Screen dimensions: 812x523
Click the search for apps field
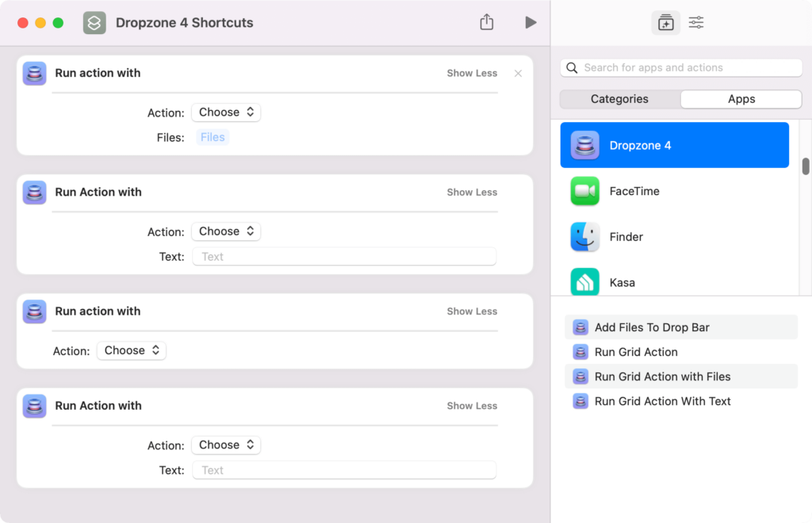tap(680, 67)
